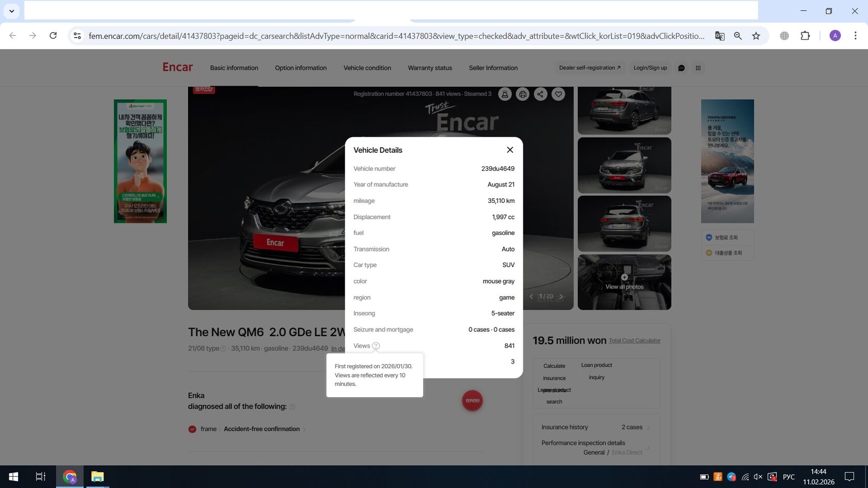Click the help icon beside 'diagnosed all of the following'

pyautogui.click(x=292, y=407)
